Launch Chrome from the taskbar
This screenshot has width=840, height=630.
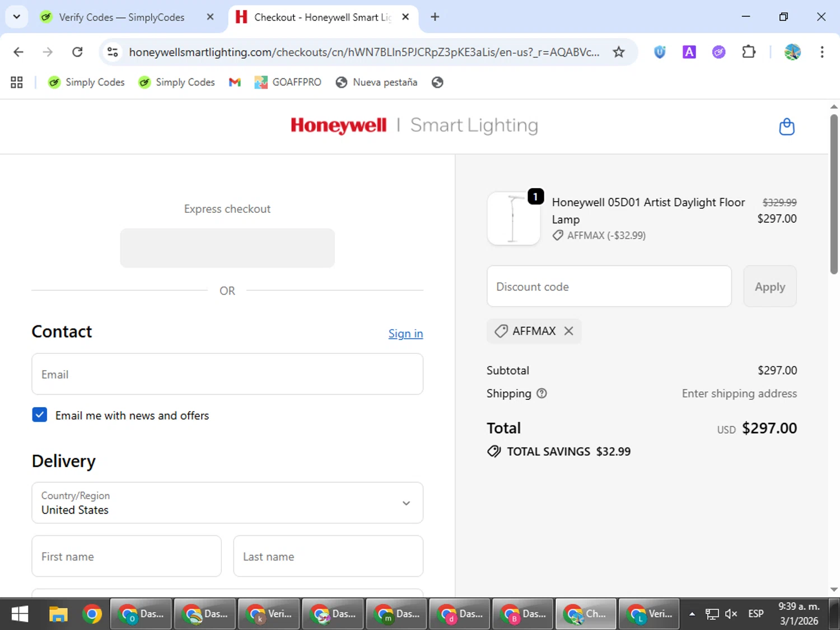pyautogui.click(x=92, y=614)
